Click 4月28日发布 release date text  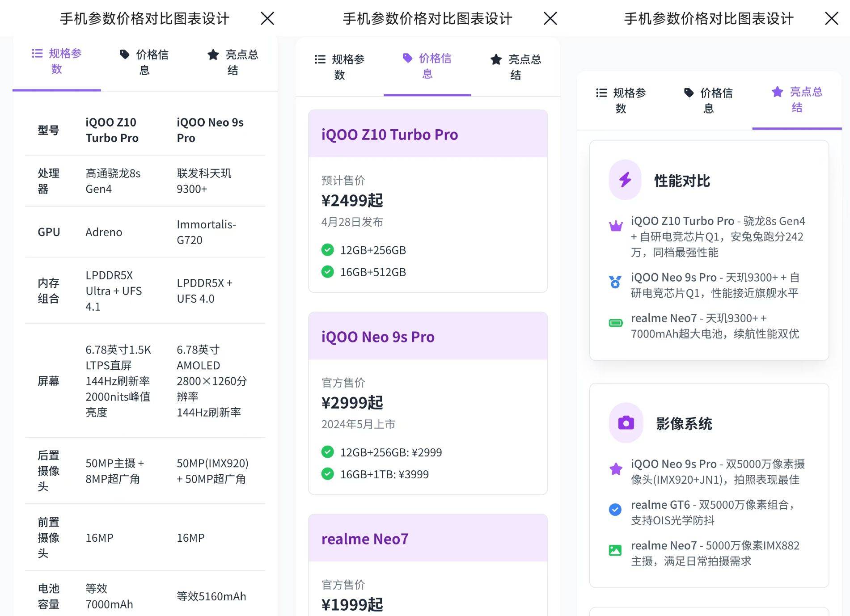click(352, 222)
